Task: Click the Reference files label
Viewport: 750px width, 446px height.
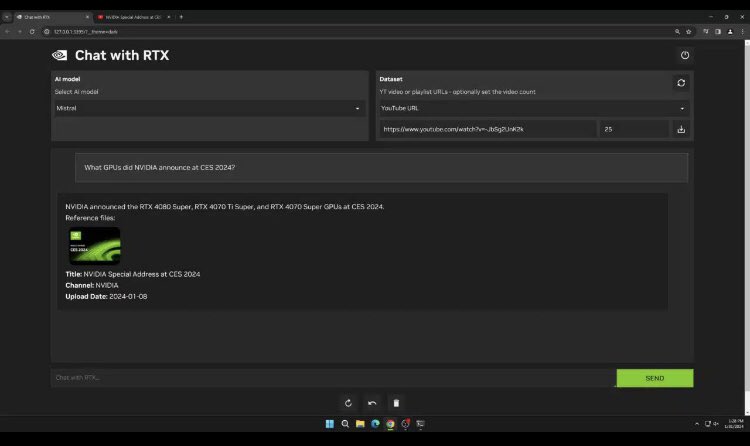Action: (90, 218)
